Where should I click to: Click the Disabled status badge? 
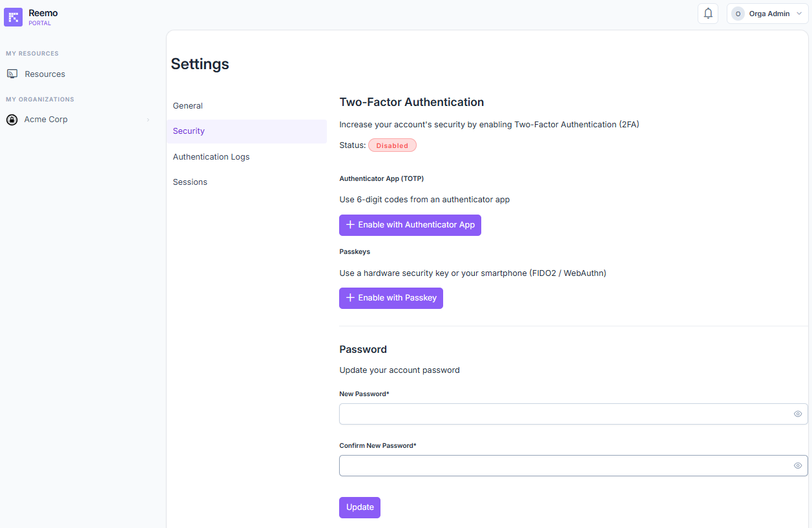(392, 145)
